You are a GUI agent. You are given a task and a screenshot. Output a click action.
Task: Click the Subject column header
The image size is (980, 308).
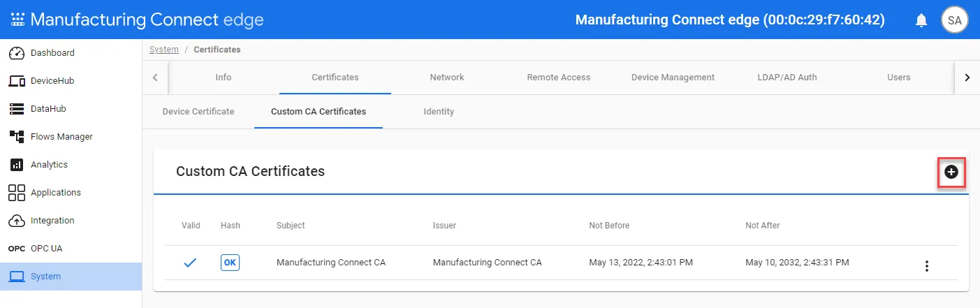click(x=291, y=226)
